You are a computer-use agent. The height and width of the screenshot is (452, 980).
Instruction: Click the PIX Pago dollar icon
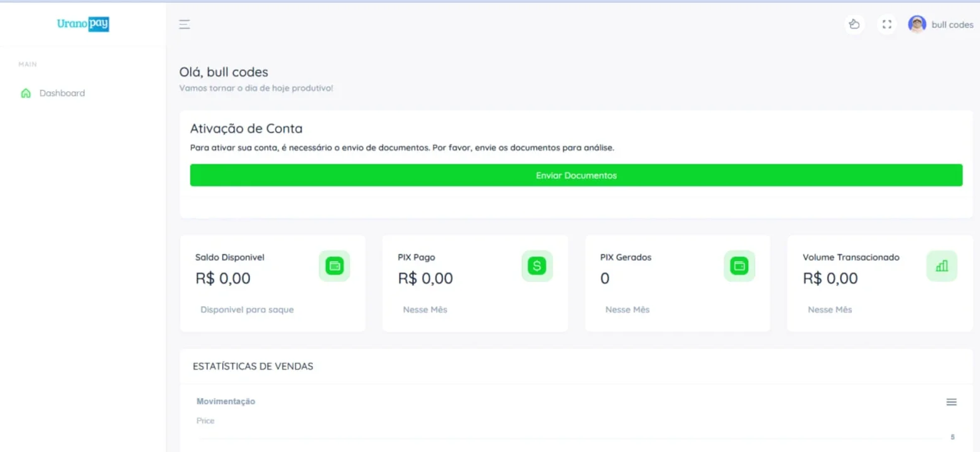[536, 266]
